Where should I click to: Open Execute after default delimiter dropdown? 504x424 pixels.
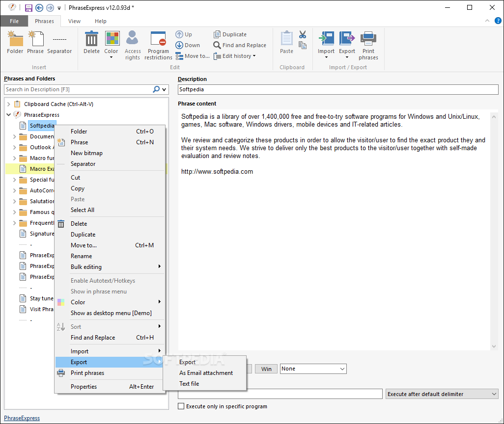(442, 394)
